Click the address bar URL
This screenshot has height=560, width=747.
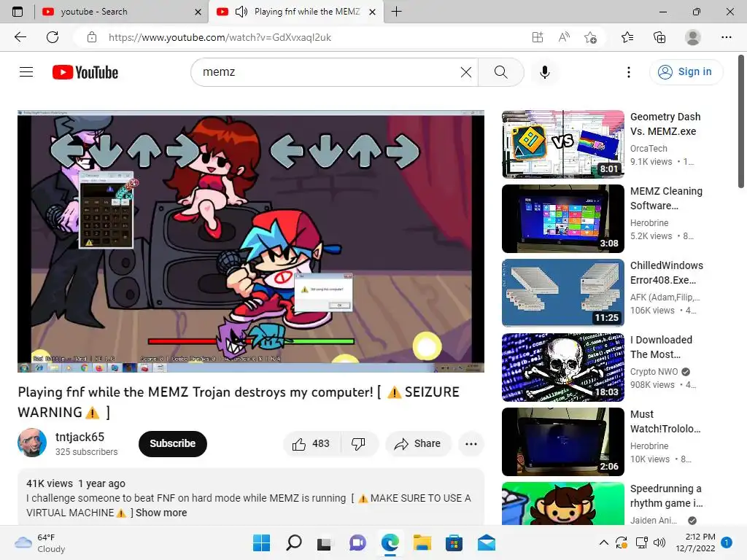[220, 37]
